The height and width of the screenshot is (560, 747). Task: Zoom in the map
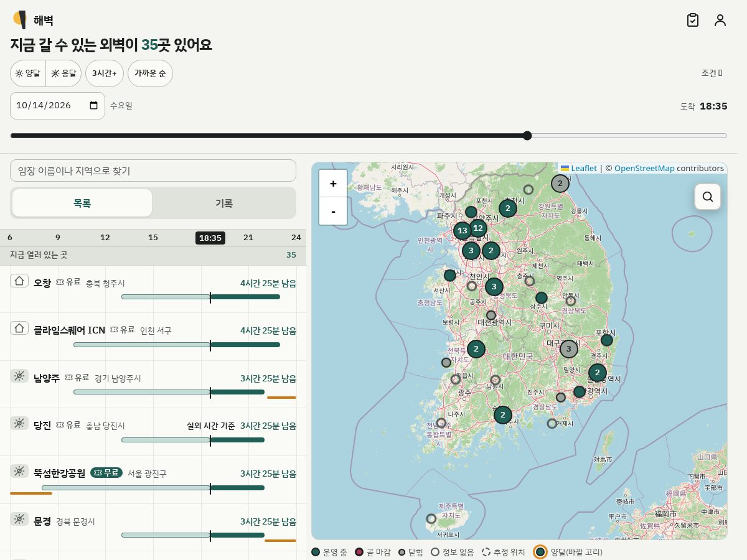[333, 184]
